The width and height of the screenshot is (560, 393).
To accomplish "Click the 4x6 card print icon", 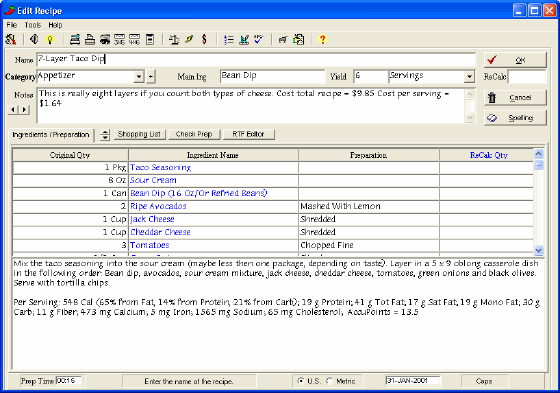I will pos(134,39).
